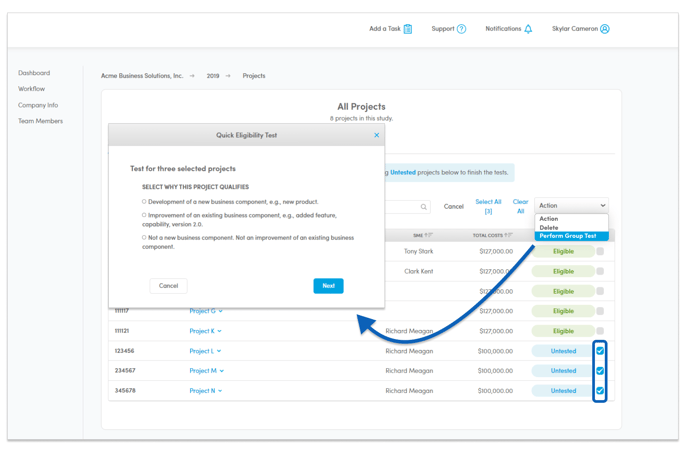This screenshot has height=450, width=688.
Task: Click project ID 345678
Action: pyautogui.click(x=125, y=390)
